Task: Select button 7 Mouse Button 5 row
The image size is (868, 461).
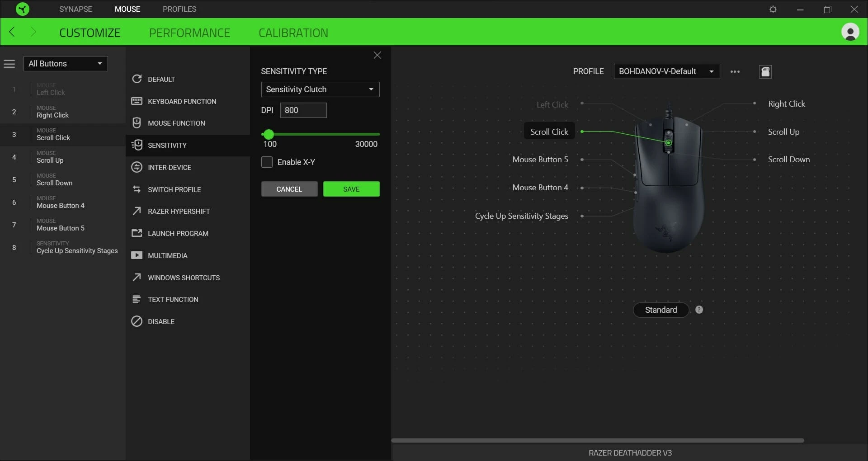Action: (63, 225)
